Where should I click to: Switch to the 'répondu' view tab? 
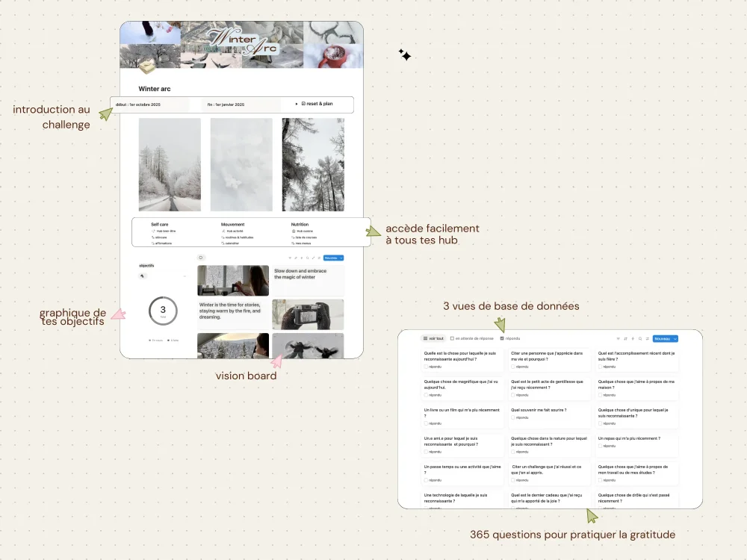coord(509,338)
